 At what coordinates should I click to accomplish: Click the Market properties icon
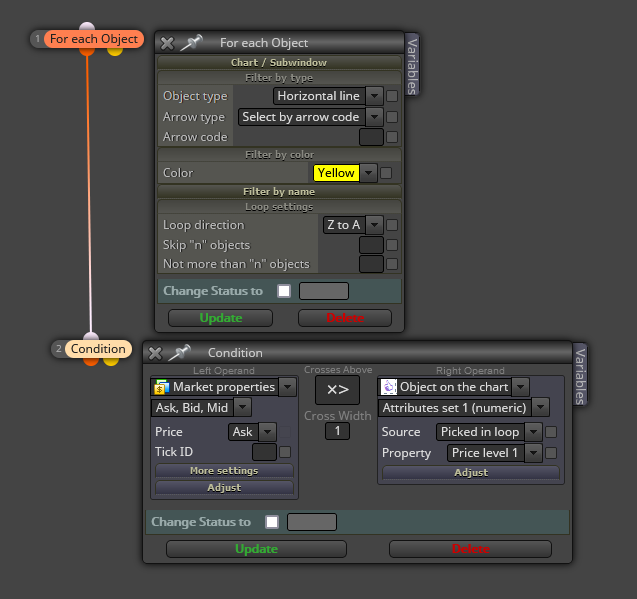161,387
